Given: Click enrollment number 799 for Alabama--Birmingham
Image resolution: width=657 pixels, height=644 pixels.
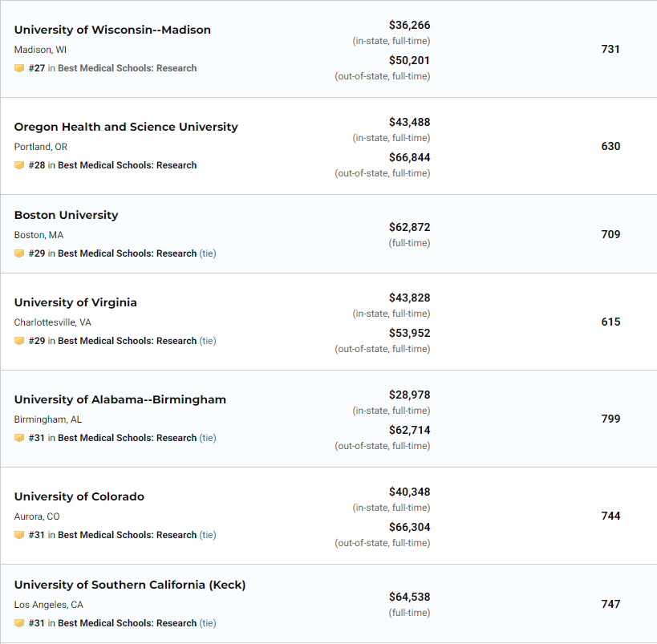Looking at the screenshot, I should (x=610, y=419).
